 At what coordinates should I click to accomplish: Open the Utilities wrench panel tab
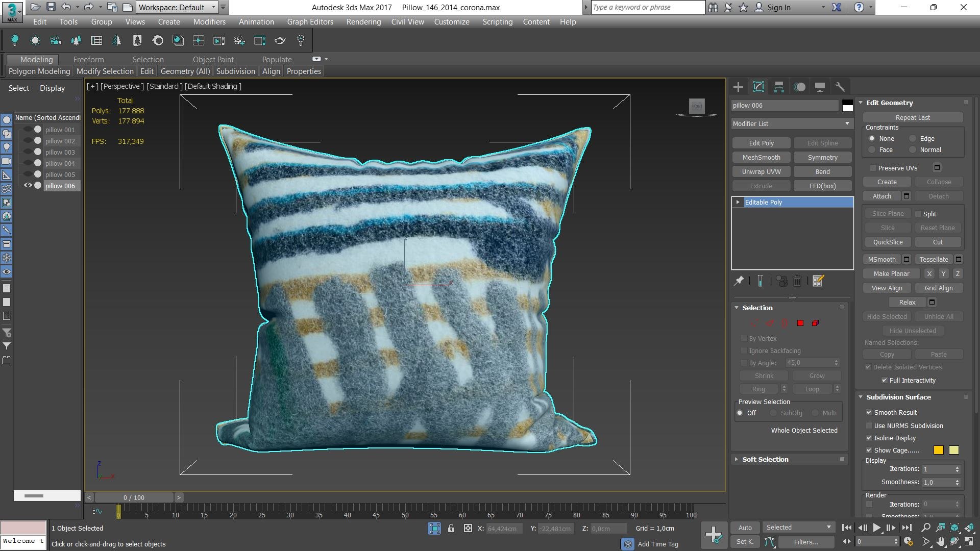840,87
